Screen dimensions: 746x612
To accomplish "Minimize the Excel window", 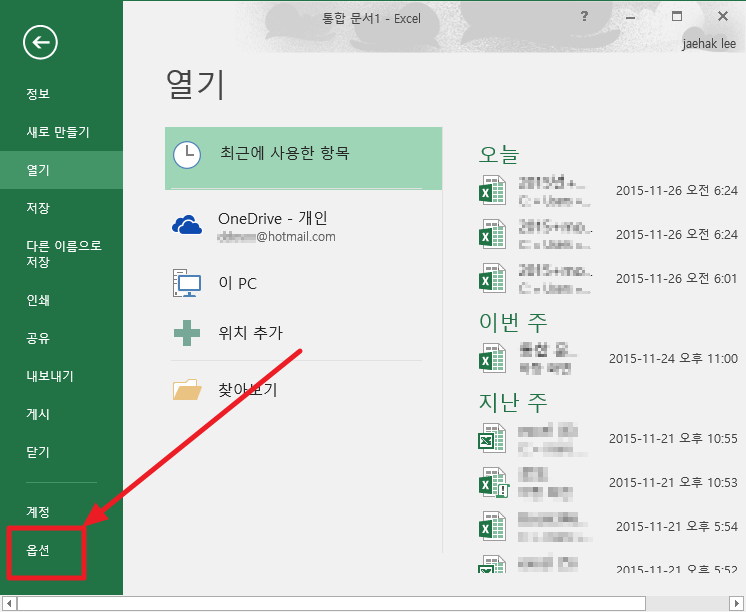I will [x=631, y=17].
